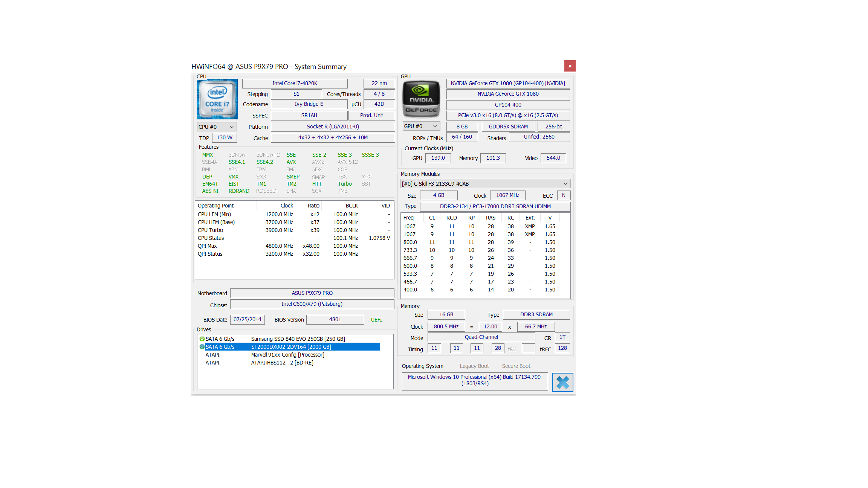
Task: Open the GPU #0 selector dropdown
Action: click(x=421, y=126)
